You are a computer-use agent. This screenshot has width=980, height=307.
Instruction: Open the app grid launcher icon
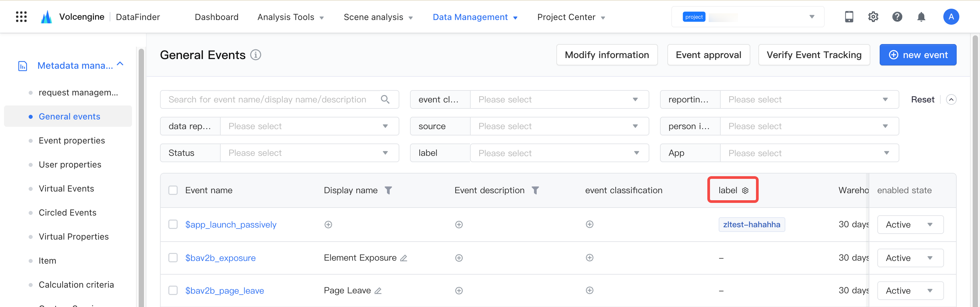21,17
